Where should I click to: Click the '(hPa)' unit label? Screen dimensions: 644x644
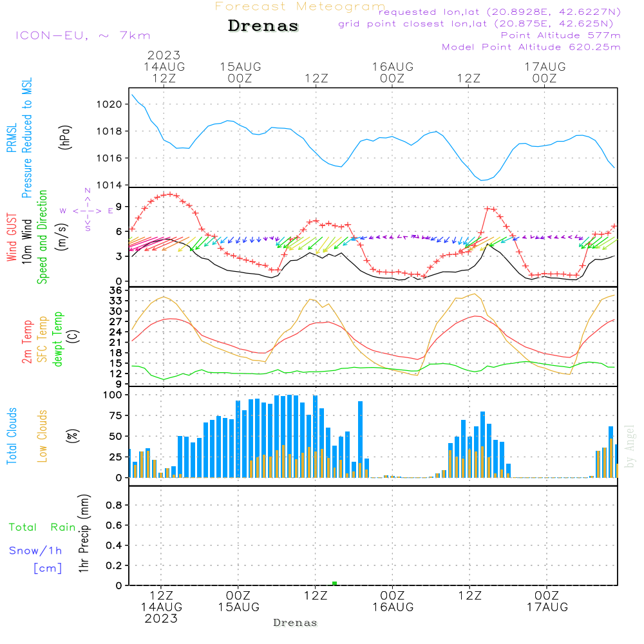tap(65, 137)
